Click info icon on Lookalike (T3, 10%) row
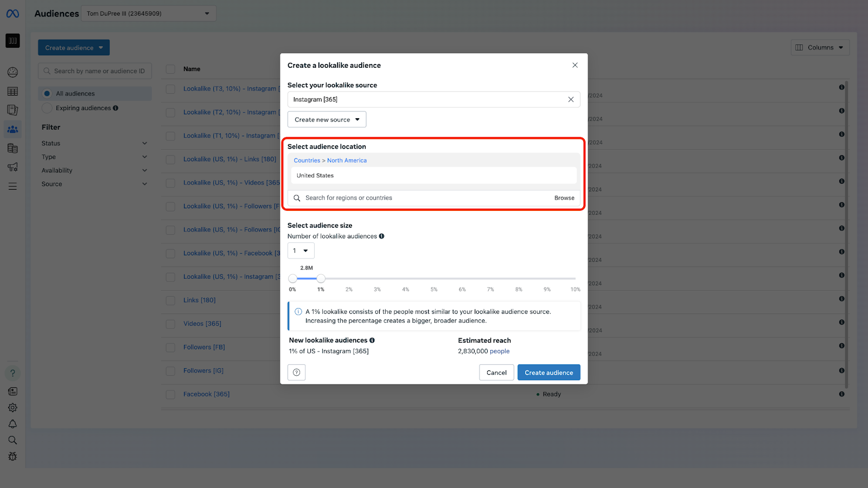The height and width of the screenshot is (488, 868). (841, 87)
